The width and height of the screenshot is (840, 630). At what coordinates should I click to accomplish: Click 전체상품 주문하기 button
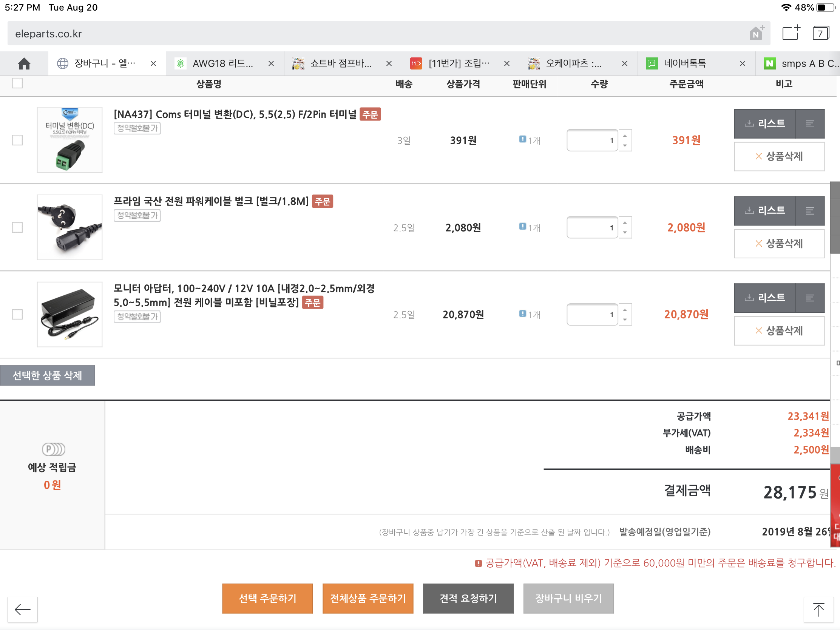(367, 598)
